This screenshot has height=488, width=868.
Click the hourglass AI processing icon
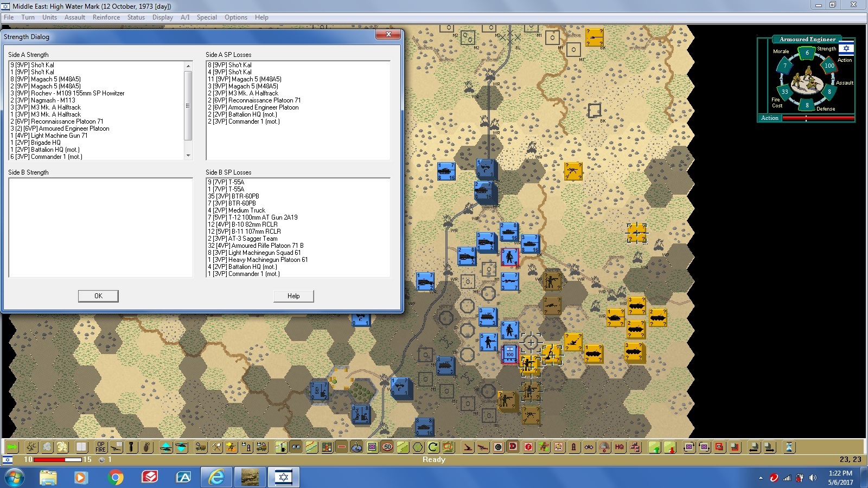[x=788, y=448]
